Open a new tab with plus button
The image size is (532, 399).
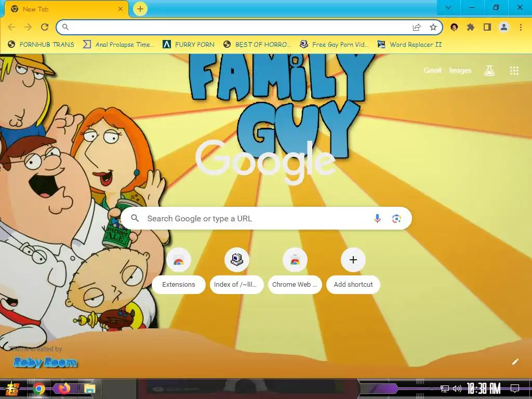140,9
